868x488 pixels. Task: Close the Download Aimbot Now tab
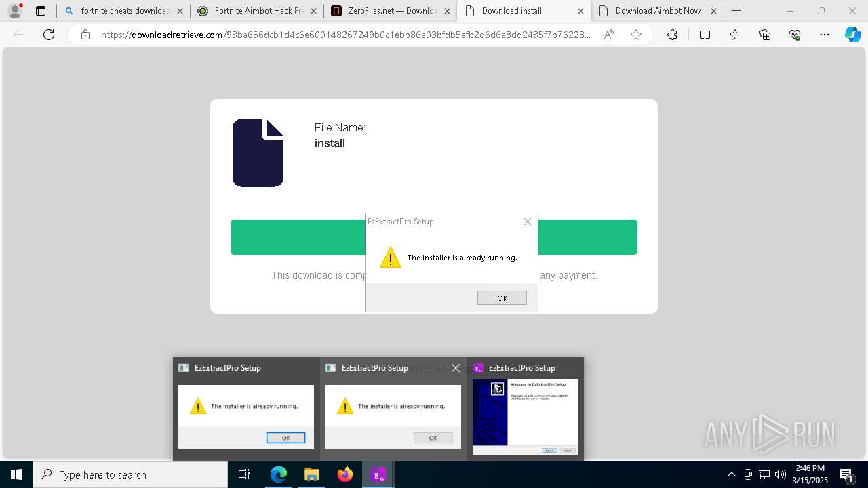point(713,11)
